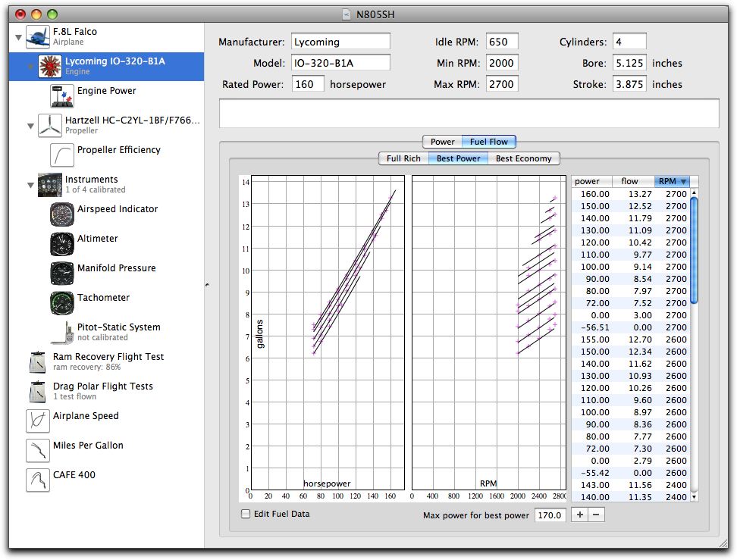Click the Max RPM field
This screenshot has width=737, height=560.
coord(502,84)
